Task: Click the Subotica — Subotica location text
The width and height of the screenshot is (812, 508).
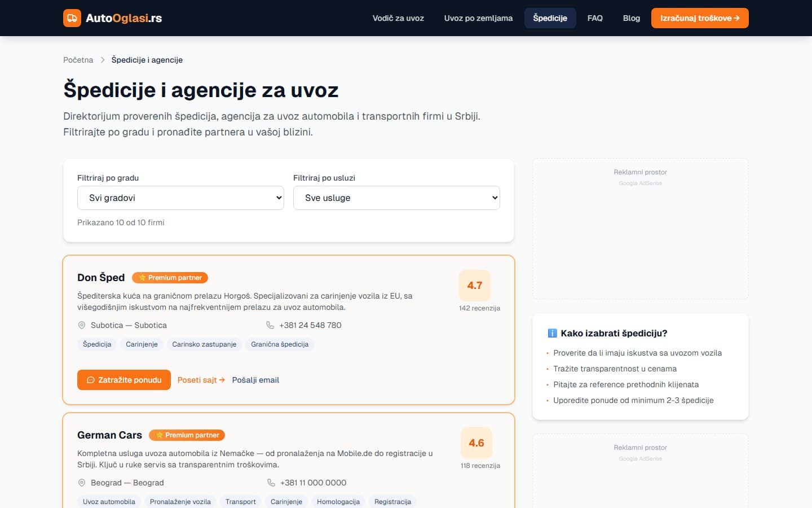Action: (x=129, y=325)
